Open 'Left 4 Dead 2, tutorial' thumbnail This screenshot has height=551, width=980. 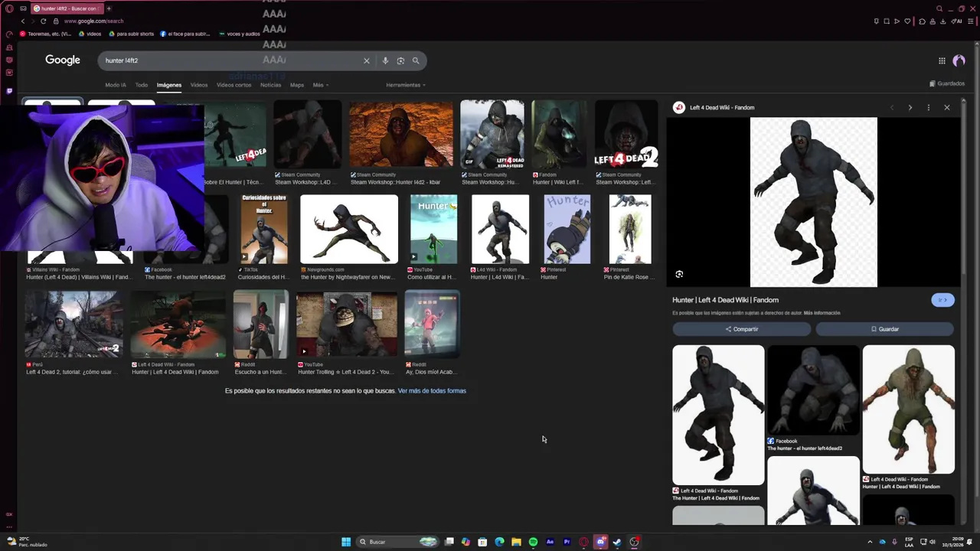click(x=73, y=324)
